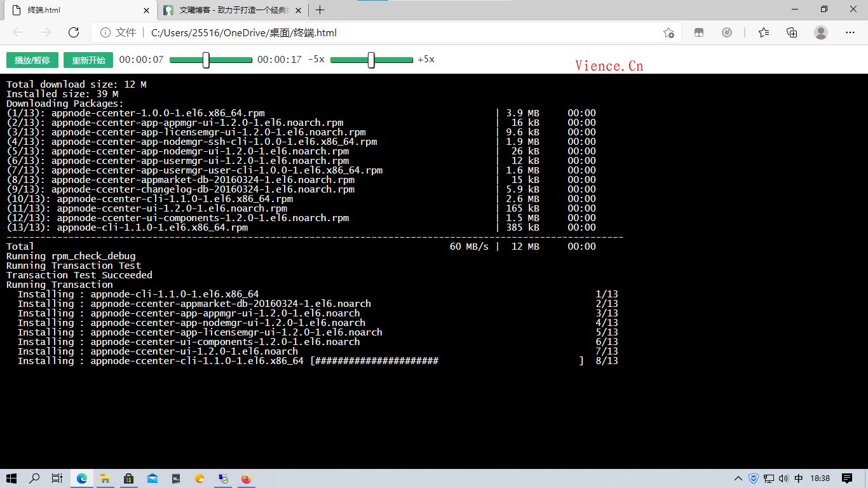Launch Firefox from the taskbar
Screen dimensions: 868x488
coord(246,478)
